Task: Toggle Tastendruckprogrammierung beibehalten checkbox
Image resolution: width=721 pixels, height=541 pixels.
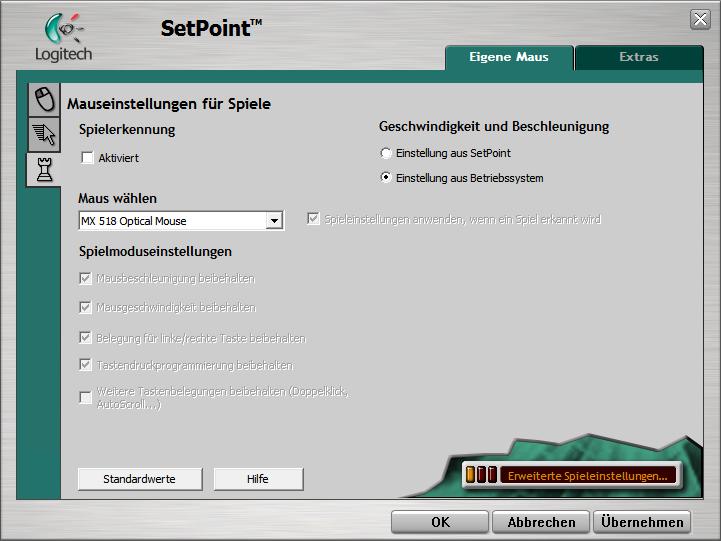Action: 85,365
